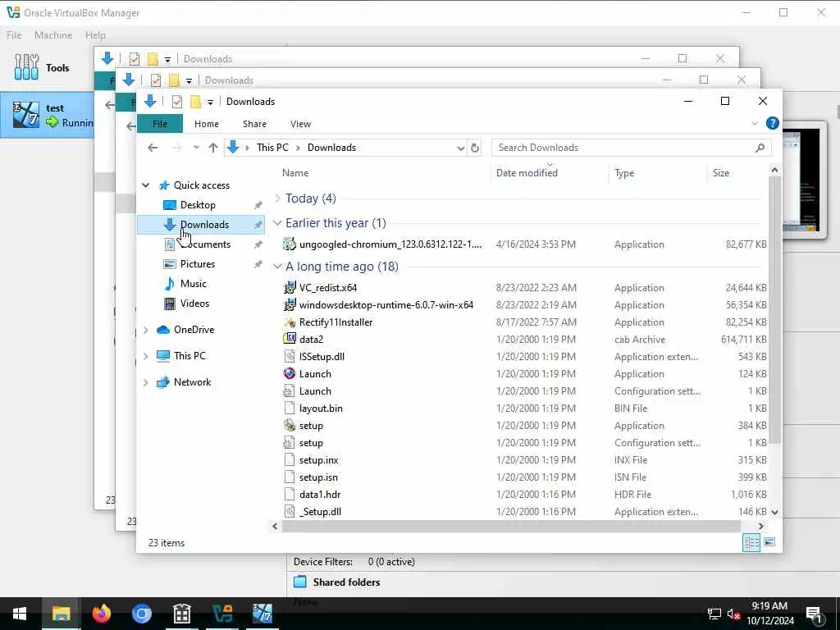This screenshot has width=840, height=630.
Task: Select the Launch configuration settings file
Action: tap(315, 391)
